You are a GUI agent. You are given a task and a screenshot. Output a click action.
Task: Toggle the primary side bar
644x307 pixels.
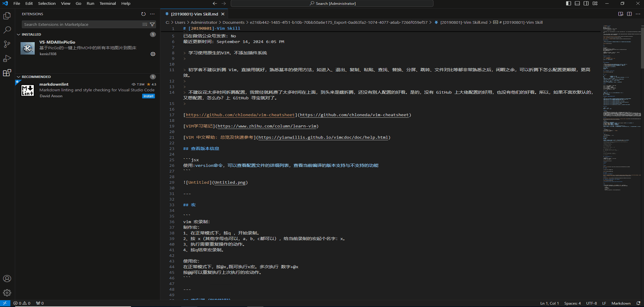[568, 3]
